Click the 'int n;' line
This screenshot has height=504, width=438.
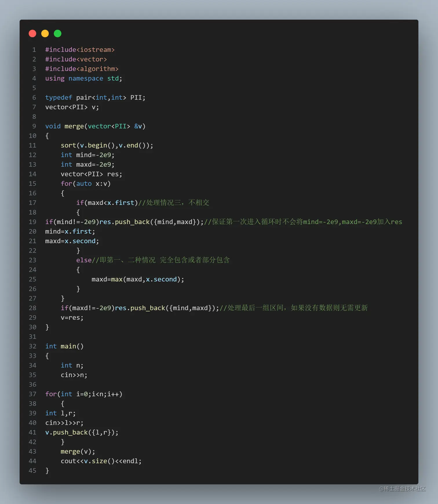point(72,366)
